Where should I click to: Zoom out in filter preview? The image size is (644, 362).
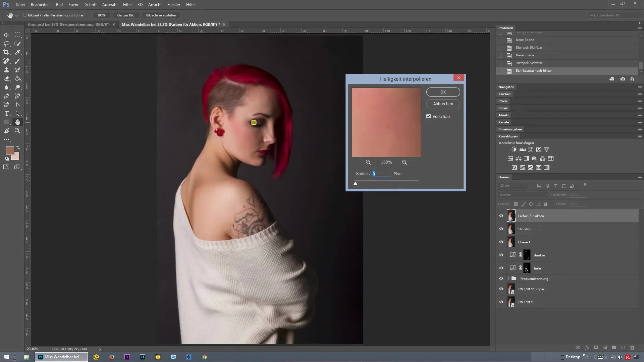click(x=368, y=162)
